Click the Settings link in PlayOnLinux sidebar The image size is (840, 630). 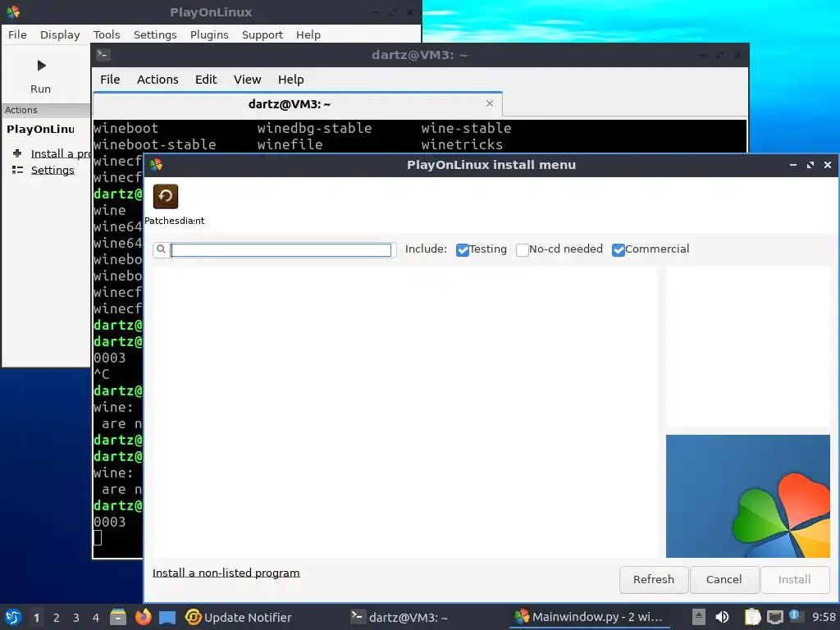click(52, 170)
